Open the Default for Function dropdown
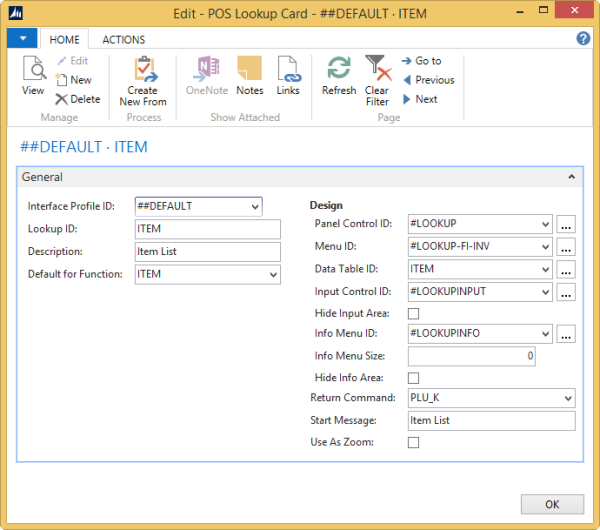Screen dimensions: 600x530 click(x=273, y=274)
